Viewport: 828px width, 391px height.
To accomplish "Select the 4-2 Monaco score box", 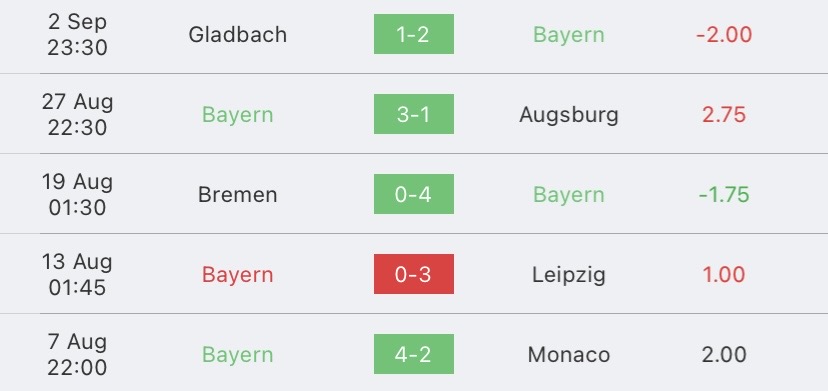I will pyautogui.click(x=413, y=354).
